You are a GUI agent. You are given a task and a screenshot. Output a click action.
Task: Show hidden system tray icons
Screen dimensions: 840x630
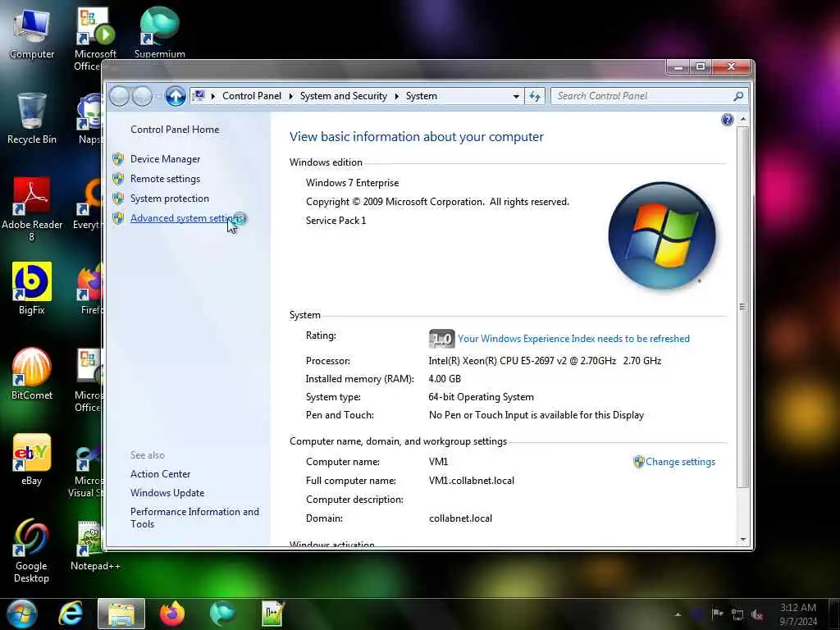(678, 614)
